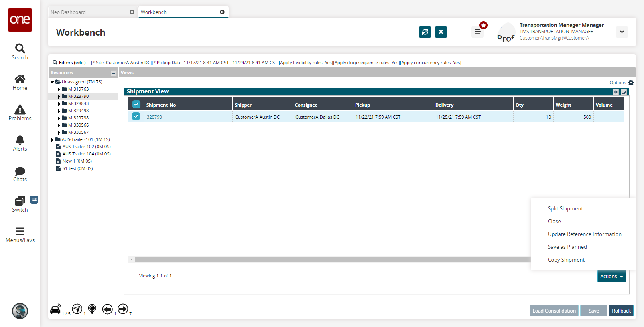Viewport: 644px width, 327px height.
Task: Choose Copy Shipment from menu
Action: [566, 260]
